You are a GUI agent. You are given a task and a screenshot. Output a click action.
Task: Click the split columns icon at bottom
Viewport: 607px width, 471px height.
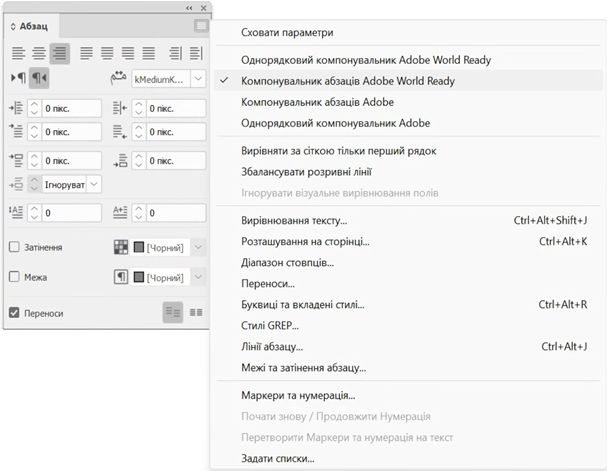(x=196, y=312)
